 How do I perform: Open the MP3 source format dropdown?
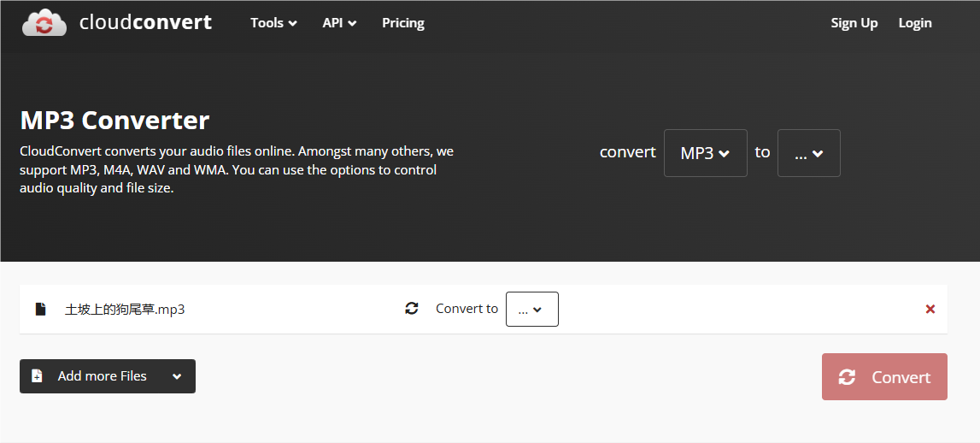pos(705,153)
